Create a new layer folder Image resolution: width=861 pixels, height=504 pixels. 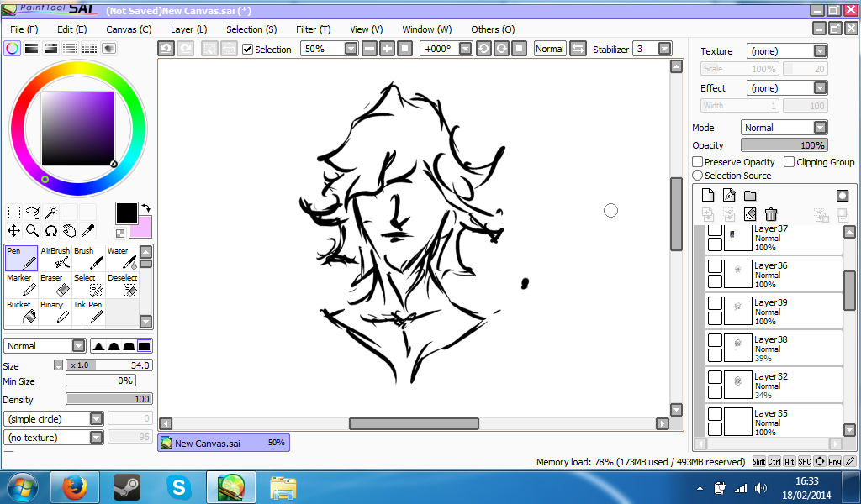750,195
